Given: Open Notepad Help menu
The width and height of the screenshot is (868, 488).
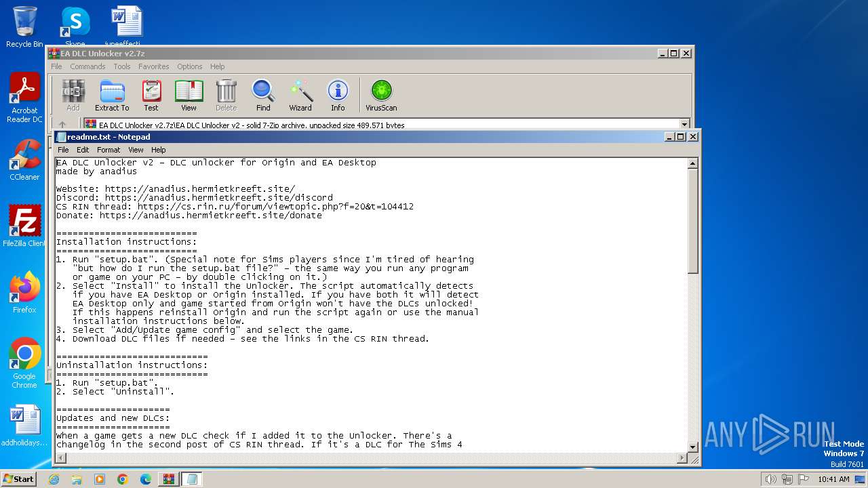Looking at the screenshot, I should point(158,150).
